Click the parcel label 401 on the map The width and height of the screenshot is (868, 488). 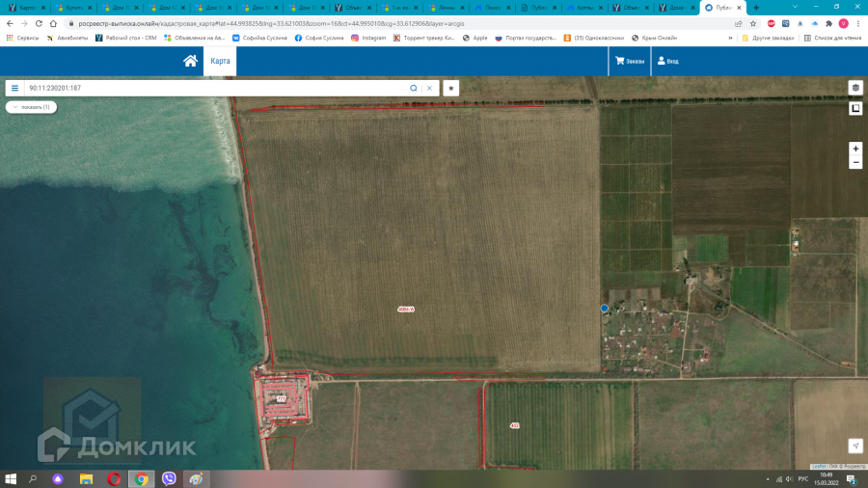515,425
